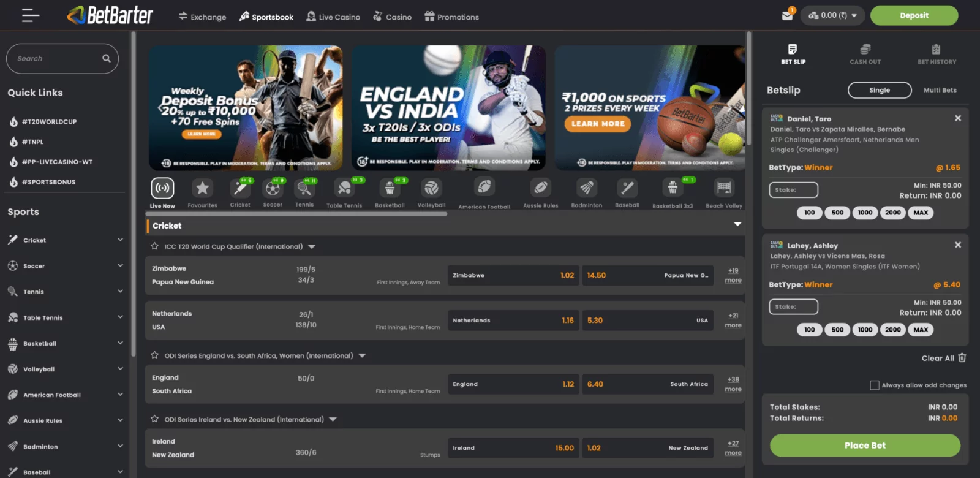Favourite the ICC T20 World Cup Qualifier star
Image resolution: width=980 pixels, height=478 pixels.
[x=155, y=246]
